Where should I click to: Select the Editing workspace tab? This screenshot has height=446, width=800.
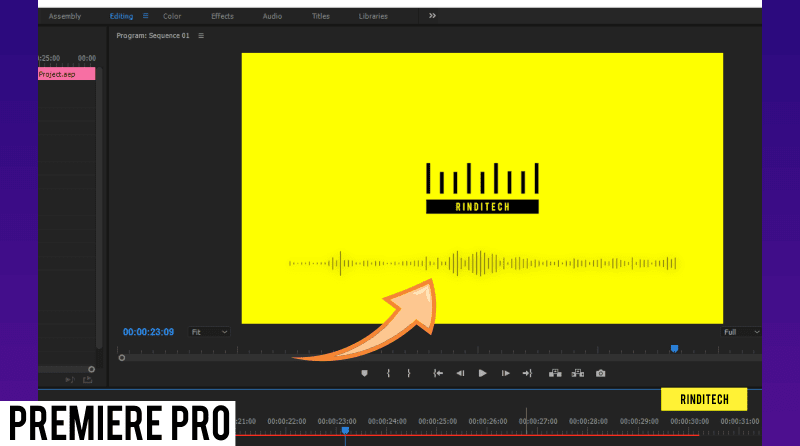click(121, 16)
